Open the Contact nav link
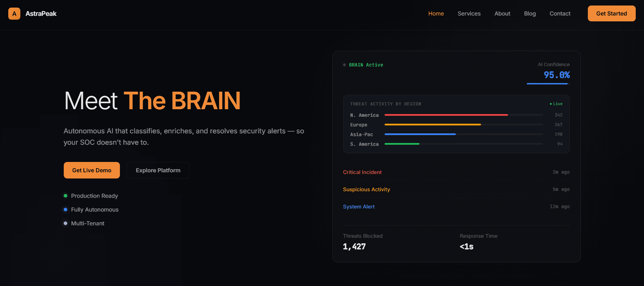 tap(560, 14)
